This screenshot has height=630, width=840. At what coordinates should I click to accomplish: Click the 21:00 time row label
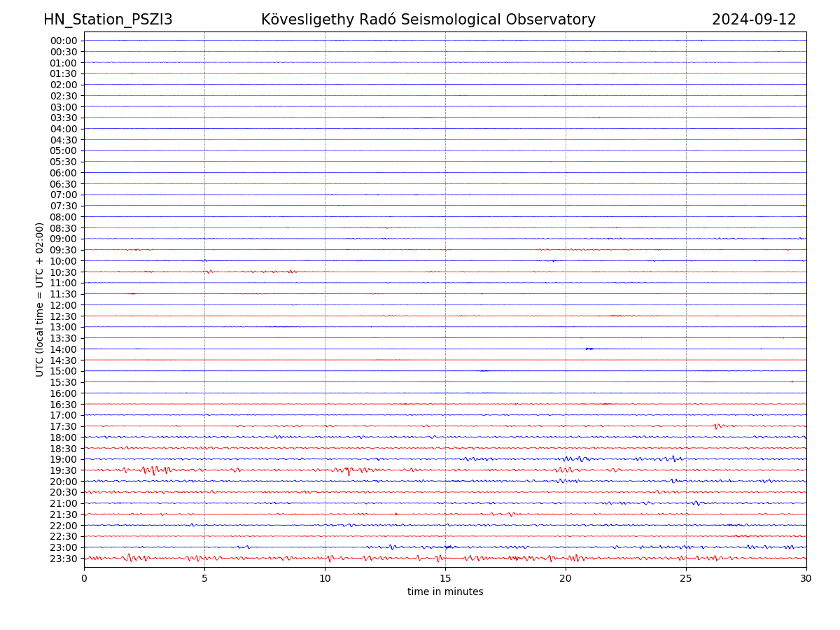pyautogui.click(x=63, y=503)
